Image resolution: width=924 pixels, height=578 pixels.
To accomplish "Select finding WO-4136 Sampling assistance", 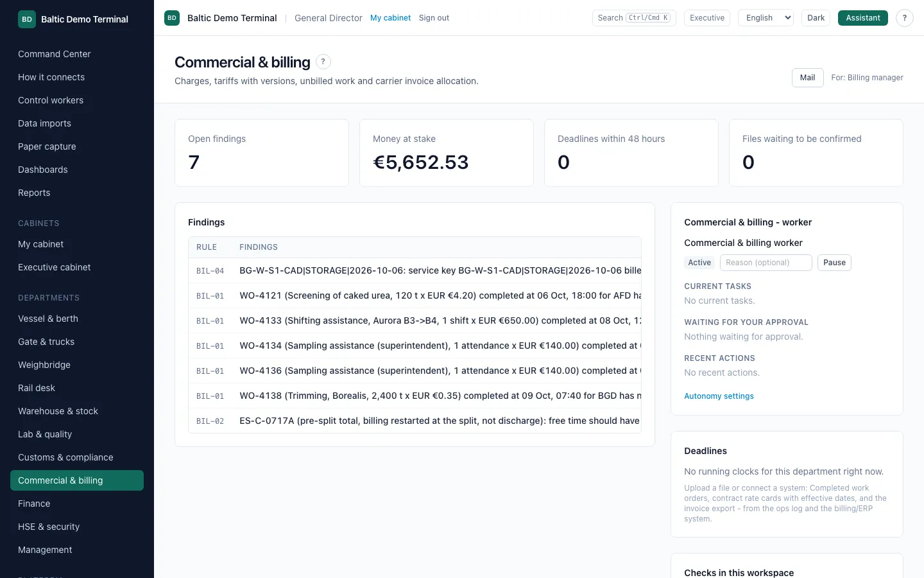I will click(x=415, y=371).
